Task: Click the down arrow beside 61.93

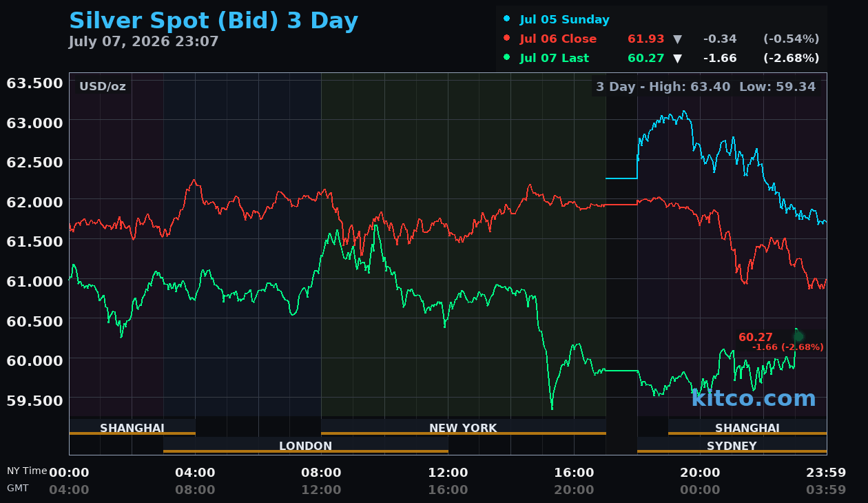Action: (677, 39)
